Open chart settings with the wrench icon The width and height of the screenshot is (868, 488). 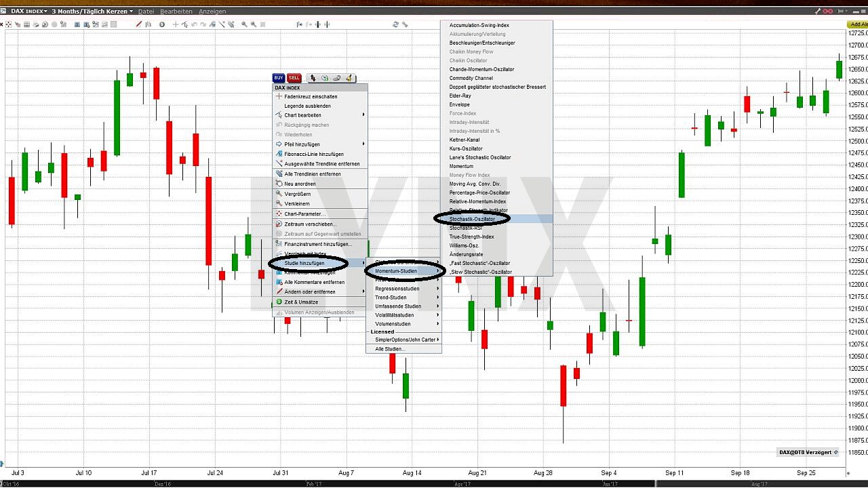403,24
